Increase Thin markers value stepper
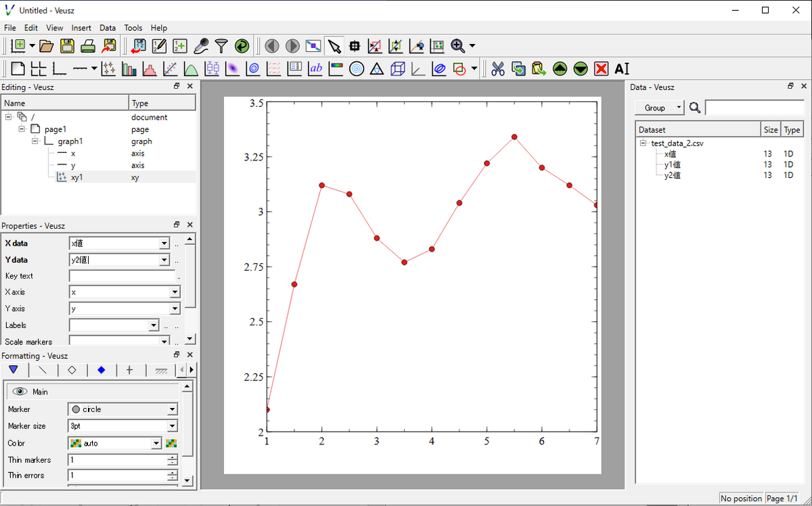Screen dimensions: 812x506 [x=172, y=457]
